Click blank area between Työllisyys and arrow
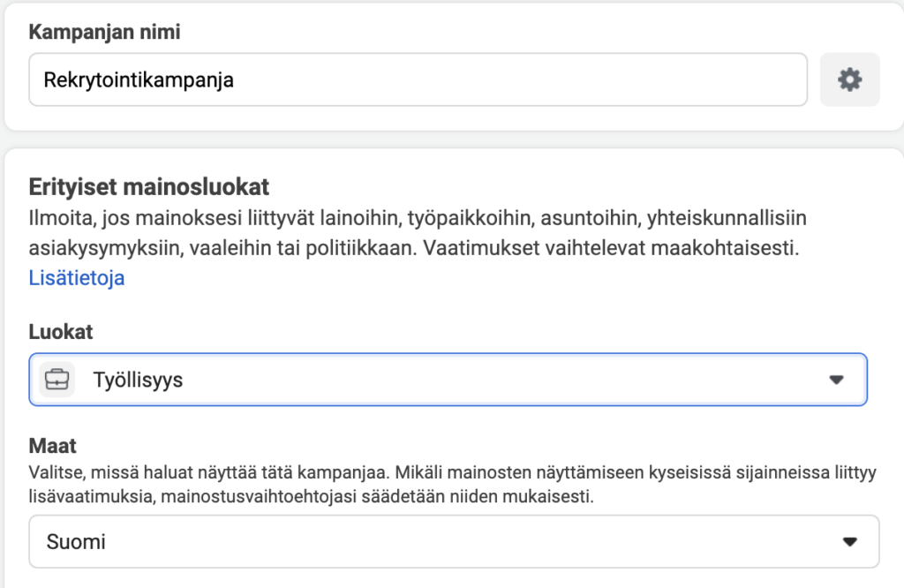The width and height of the screenshot is (904, 588). [504, 380]
